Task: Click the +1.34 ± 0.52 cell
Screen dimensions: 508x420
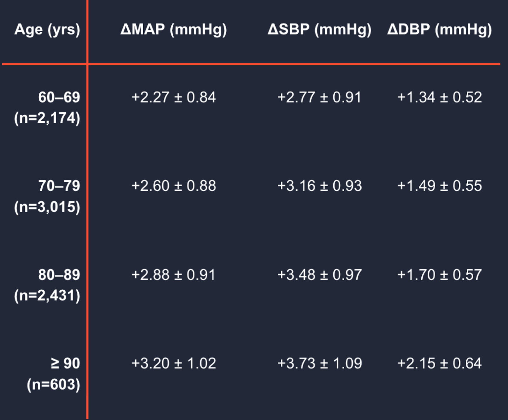Action: tap(439, 97)
